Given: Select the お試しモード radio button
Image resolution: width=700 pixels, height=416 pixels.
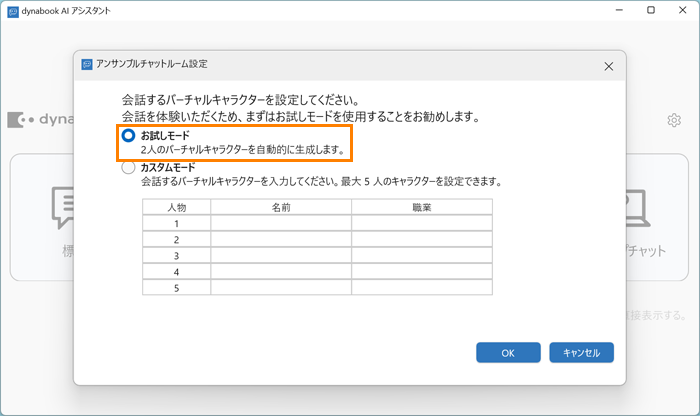Looking at the screenshot, I should click(x=128, y=135).
